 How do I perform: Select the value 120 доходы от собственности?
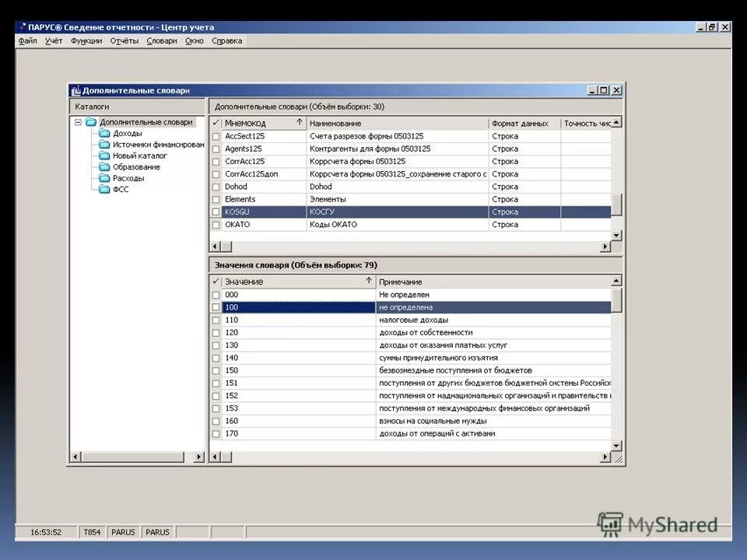411,333
